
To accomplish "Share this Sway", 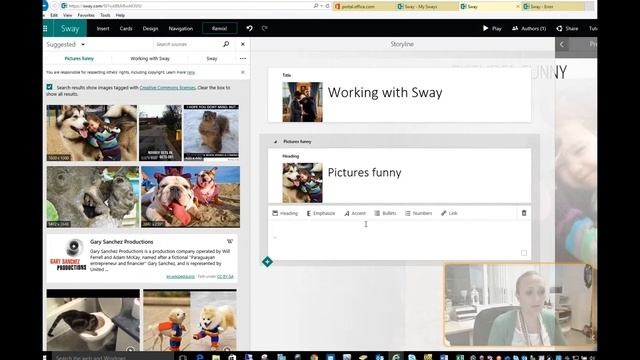I will point(567,29).
